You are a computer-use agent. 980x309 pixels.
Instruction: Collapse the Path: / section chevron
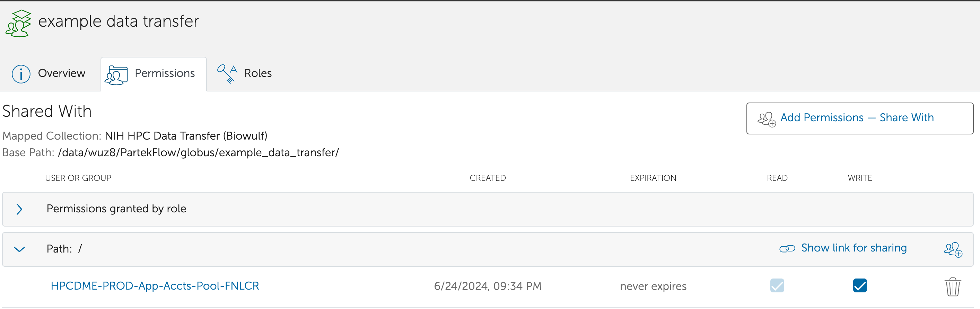coord(19,249)
